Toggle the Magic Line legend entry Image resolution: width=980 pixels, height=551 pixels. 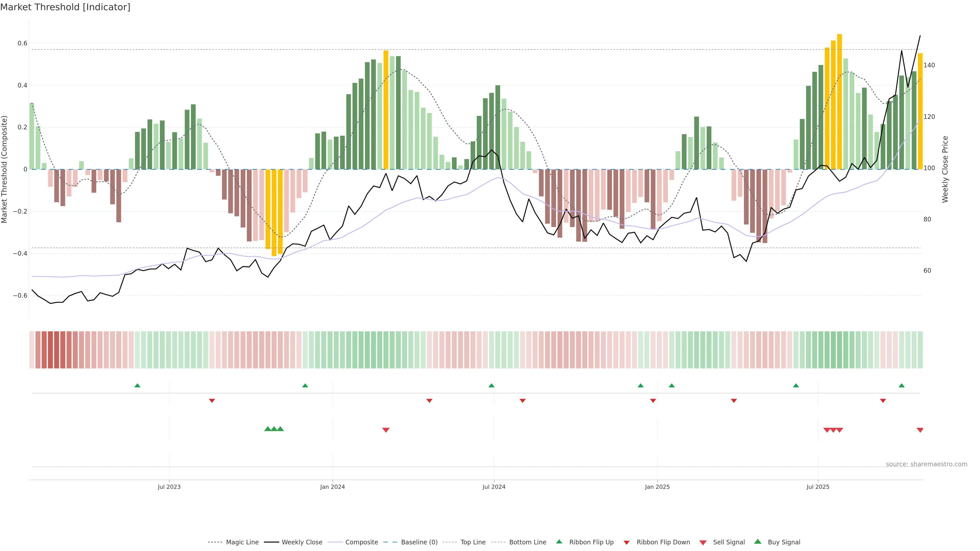242,542
